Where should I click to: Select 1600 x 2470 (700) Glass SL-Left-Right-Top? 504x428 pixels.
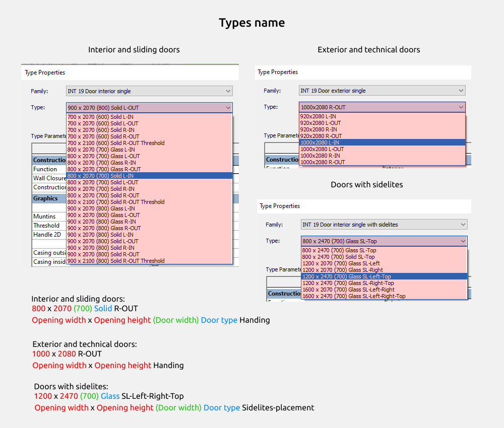pyautogui.click(x=384, y=296)
